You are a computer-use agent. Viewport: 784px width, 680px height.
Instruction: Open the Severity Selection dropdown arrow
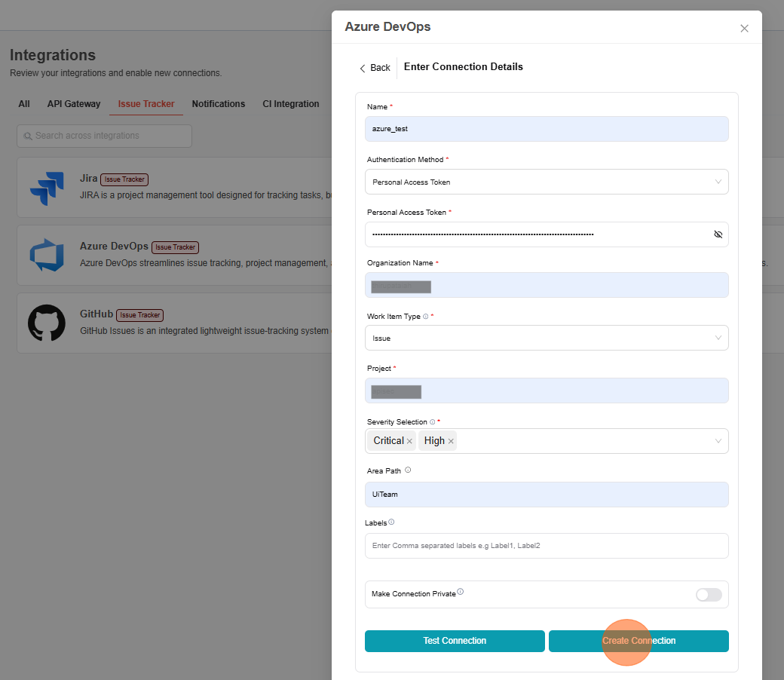(718, 441)
